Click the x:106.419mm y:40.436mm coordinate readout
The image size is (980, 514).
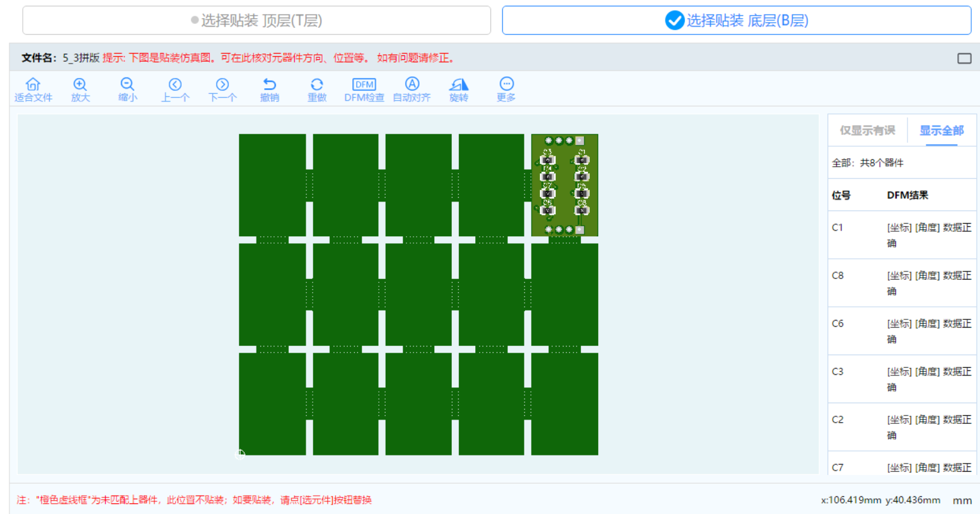coord(880,500)
